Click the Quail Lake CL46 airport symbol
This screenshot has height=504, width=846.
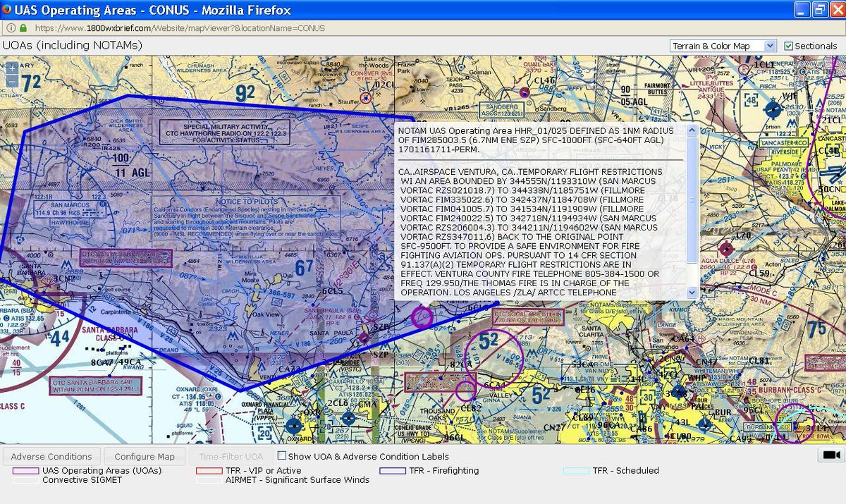click(x=525, y=92)
